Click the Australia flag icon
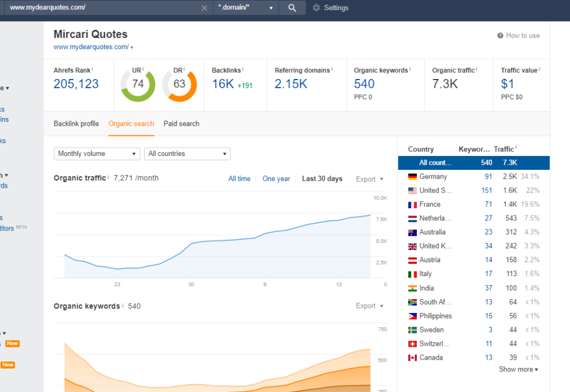The height and width of the screenshot is (392, 570). [x=412, y=232]
